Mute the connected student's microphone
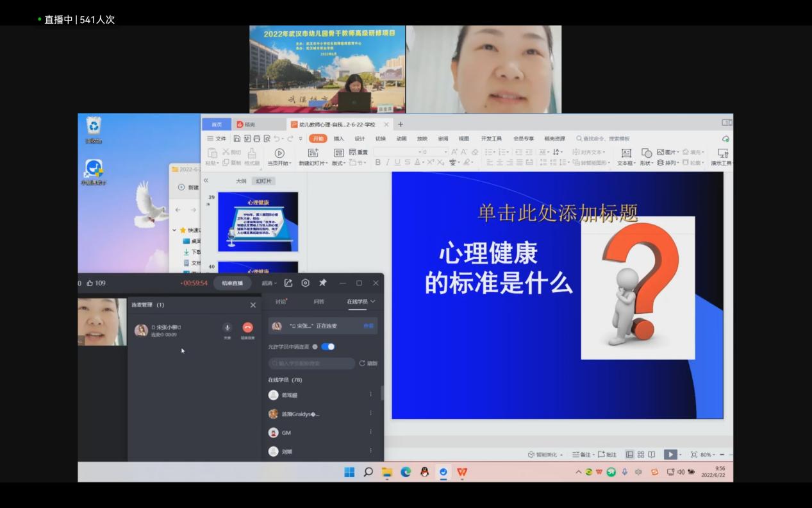 pyautogui.click(x=227, y=328)
